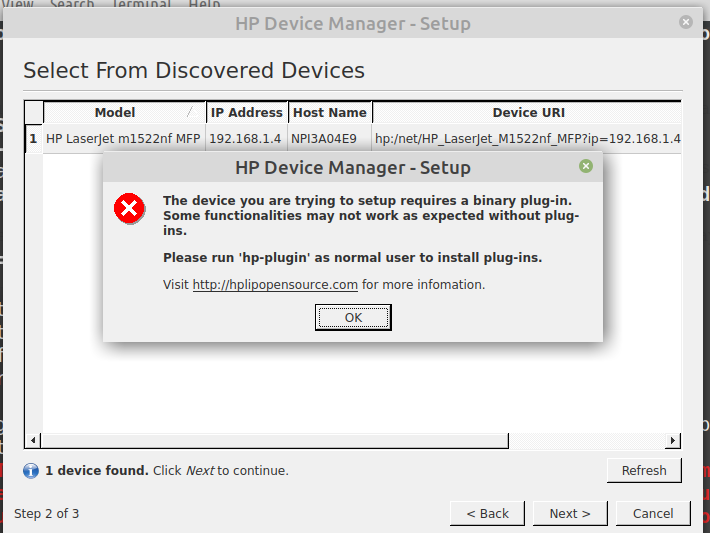This screenshot has width=710, height=533.
Task: Open the hplipopensource.com link
Action: pos(275,285)
